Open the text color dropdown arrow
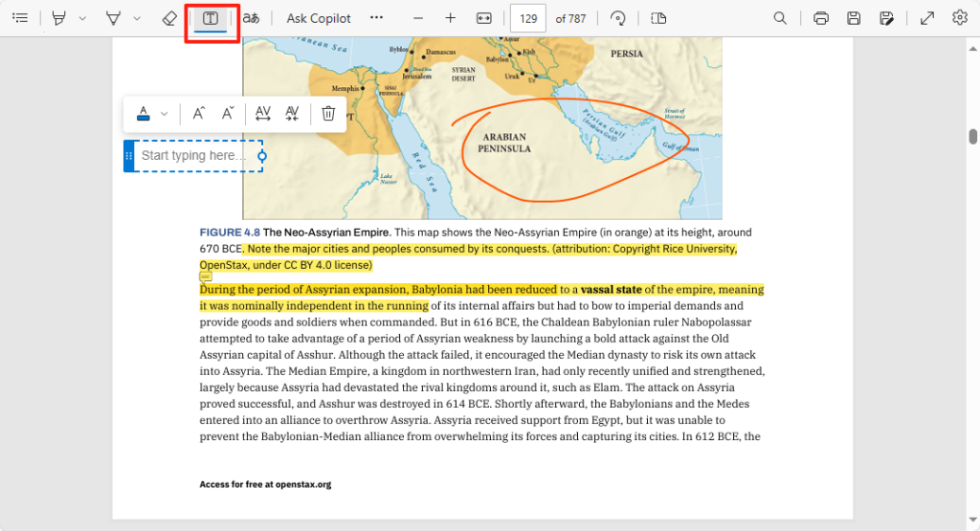 pos(164,114)
